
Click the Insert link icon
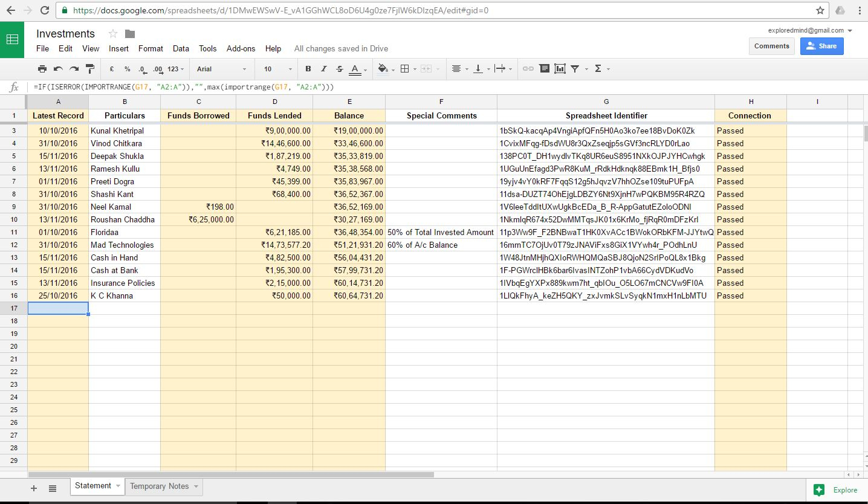(x=528, y=69)
